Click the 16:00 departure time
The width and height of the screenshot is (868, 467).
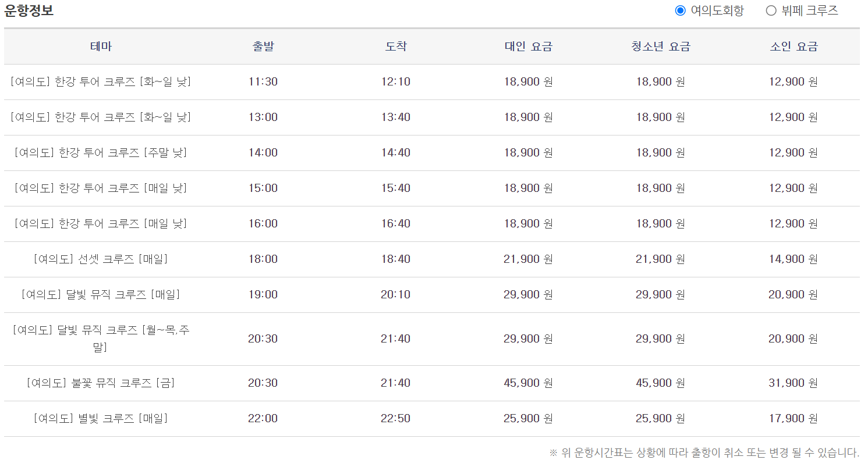(x=263, y=223)
